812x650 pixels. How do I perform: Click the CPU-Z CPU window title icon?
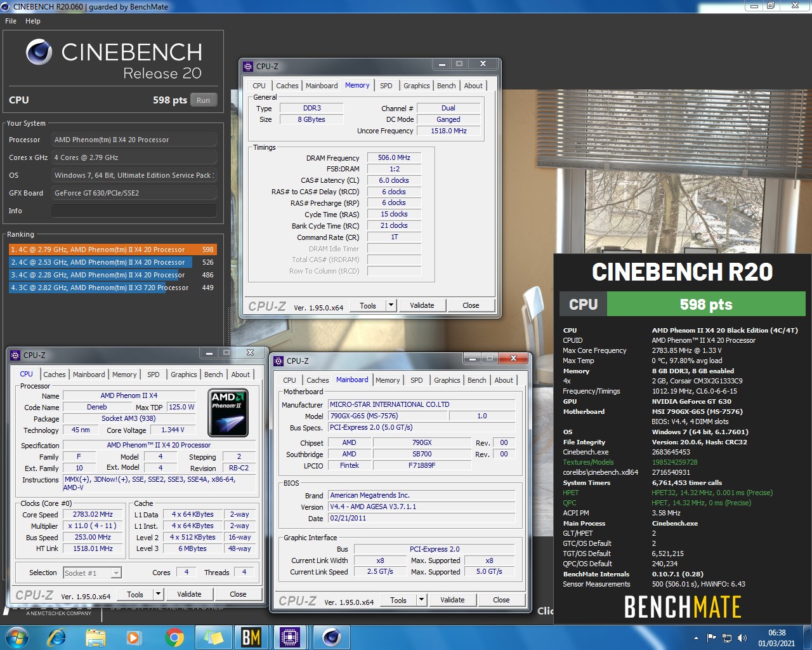[16, 355]
